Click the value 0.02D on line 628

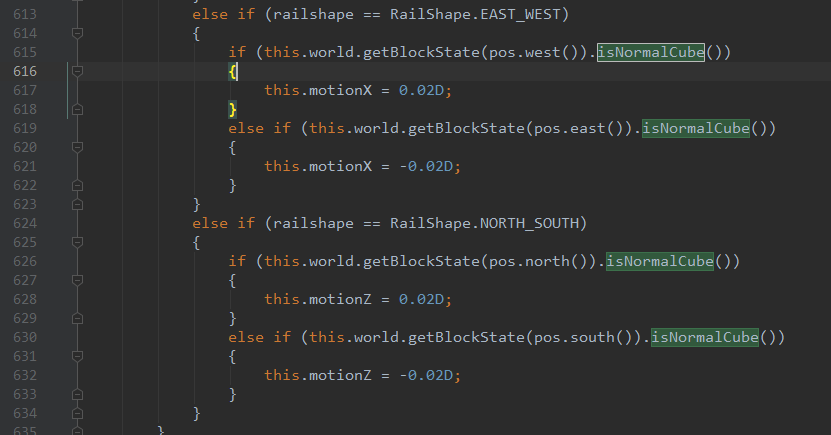click(x=421, y=299)
